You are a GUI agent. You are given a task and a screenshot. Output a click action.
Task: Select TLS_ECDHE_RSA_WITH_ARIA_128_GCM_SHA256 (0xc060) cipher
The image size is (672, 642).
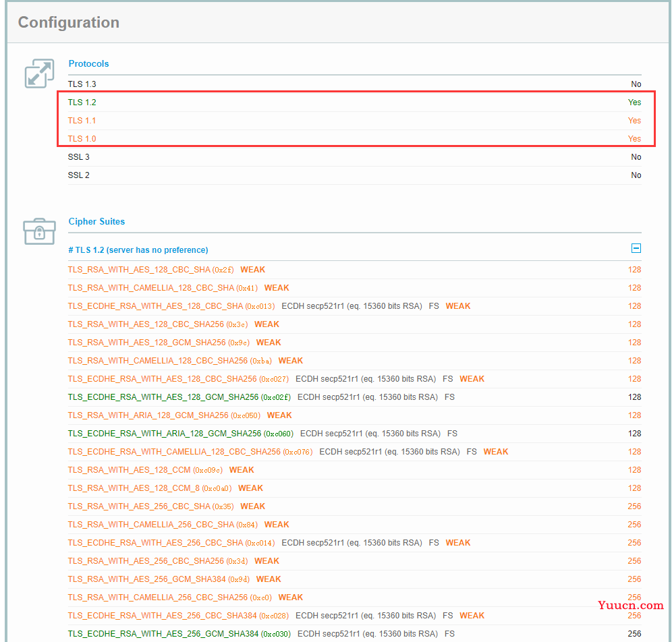pyautogui.click(x=180, y=434)
